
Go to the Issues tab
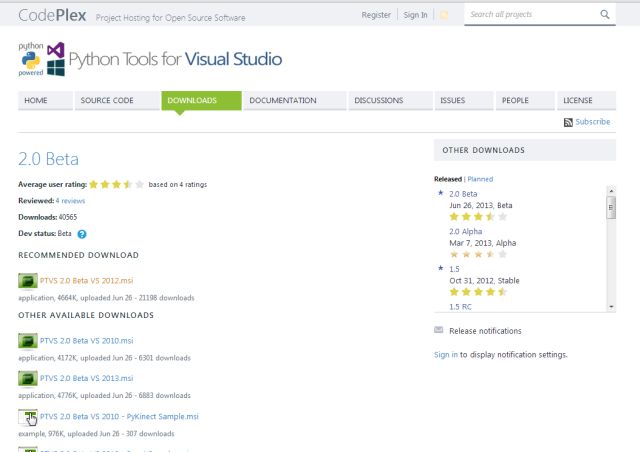click(x=452, y=101)
